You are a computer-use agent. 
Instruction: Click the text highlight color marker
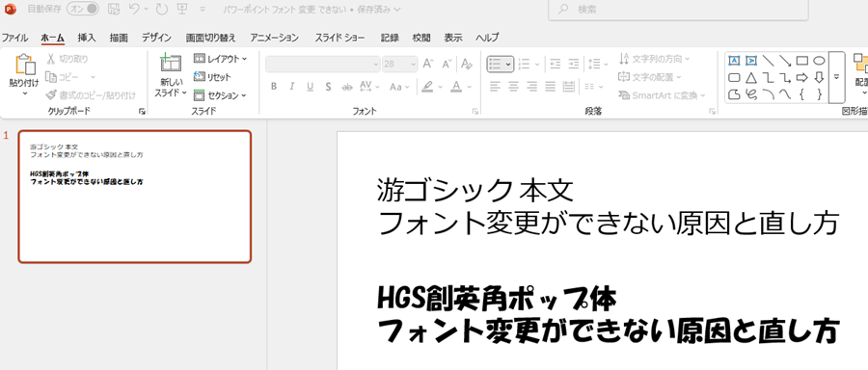click(x=427, y=87)
